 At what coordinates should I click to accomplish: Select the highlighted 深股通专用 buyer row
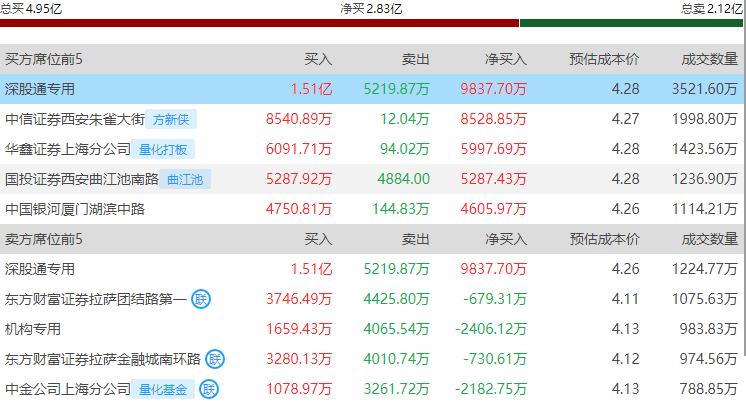click(x=371, y=89)
